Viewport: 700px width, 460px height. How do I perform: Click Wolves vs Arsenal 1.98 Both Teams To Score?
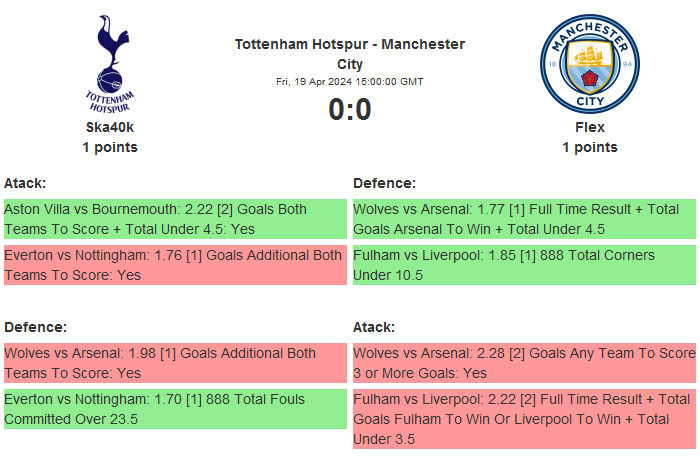point(174,363)
